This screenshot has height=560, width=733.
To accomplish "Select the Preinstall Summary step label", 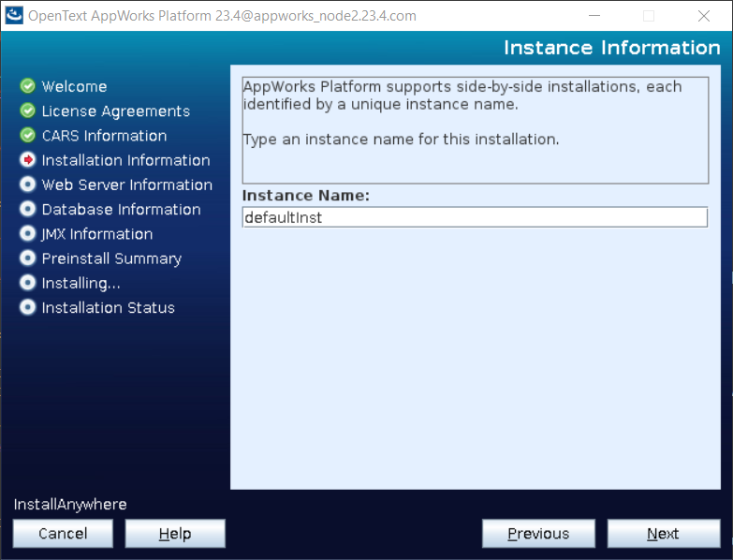I will (x=111, y=258).
